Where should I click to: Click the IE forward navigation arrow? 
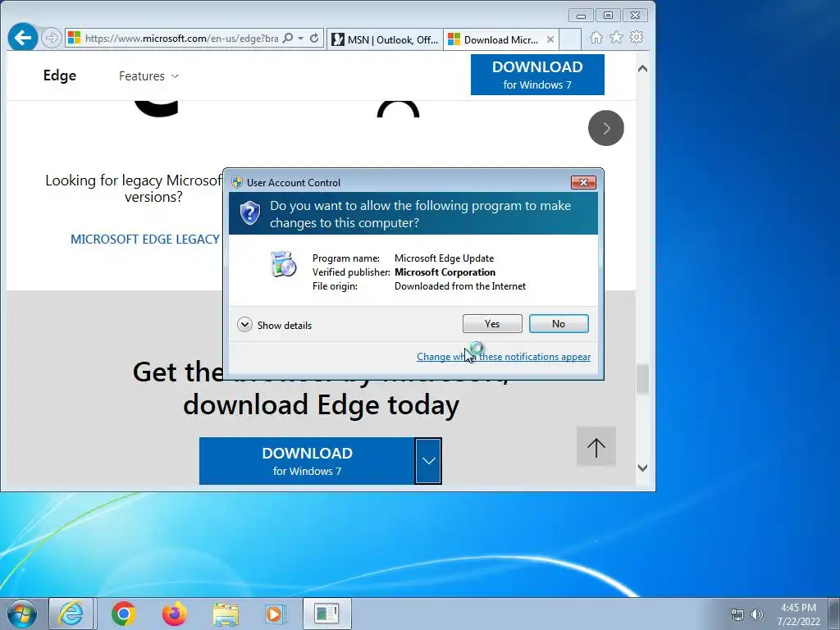point(52,38)
